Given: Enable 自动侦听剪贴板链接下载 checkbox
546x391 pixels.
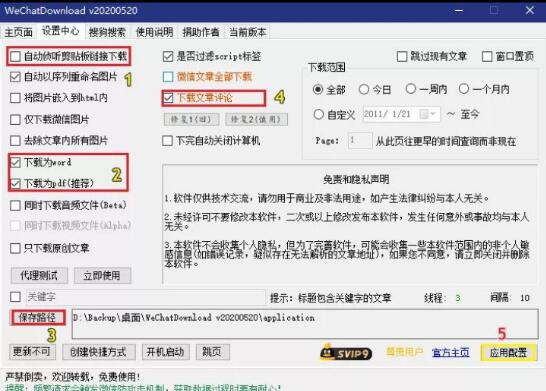Looking at the screenshot, I should (15, 56).
